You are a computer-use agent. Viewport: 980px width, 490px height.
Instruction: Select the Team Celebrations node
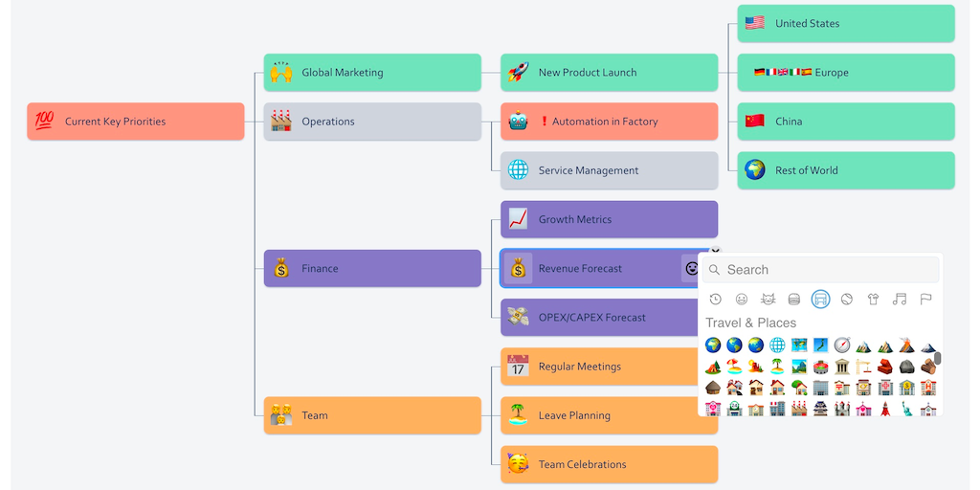coord(609,464)
